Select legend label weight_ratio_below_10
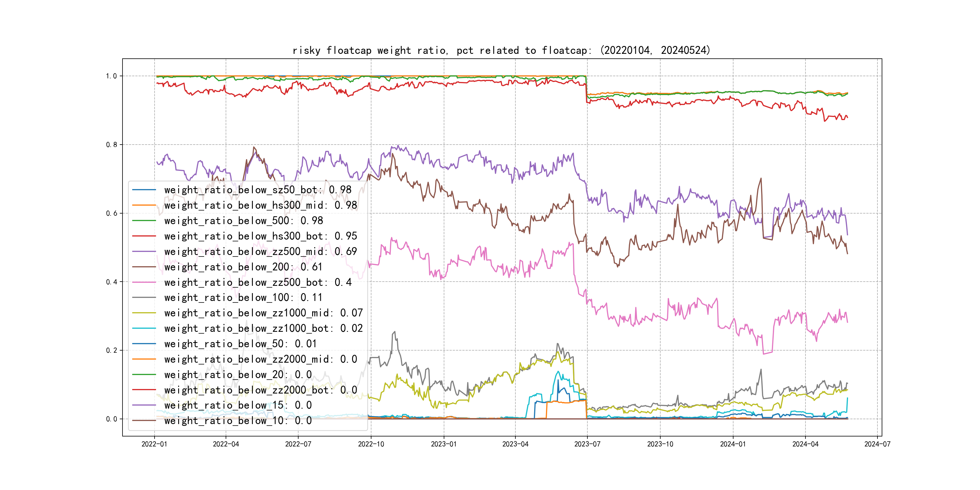The width and height of the screenshot is (980, 490). pos(238,421)
